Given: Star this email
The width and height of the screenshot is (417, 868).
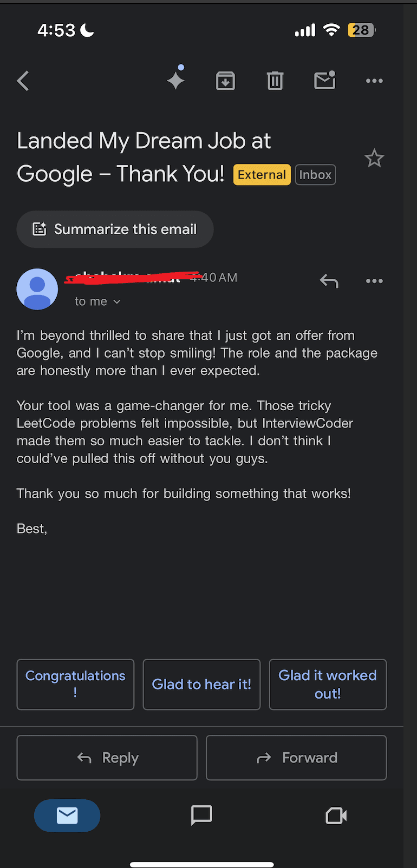Looking at the screenshot, I should (x=374, y=158).
